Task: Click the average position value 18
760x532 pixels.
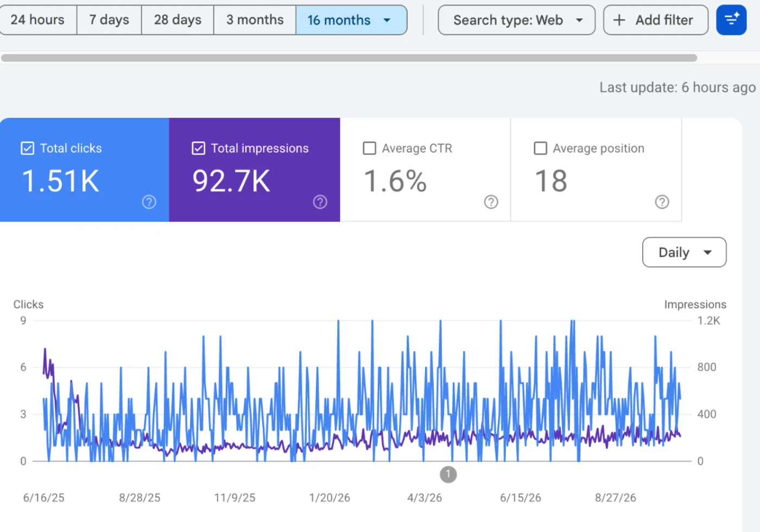Action: (551, 181)
